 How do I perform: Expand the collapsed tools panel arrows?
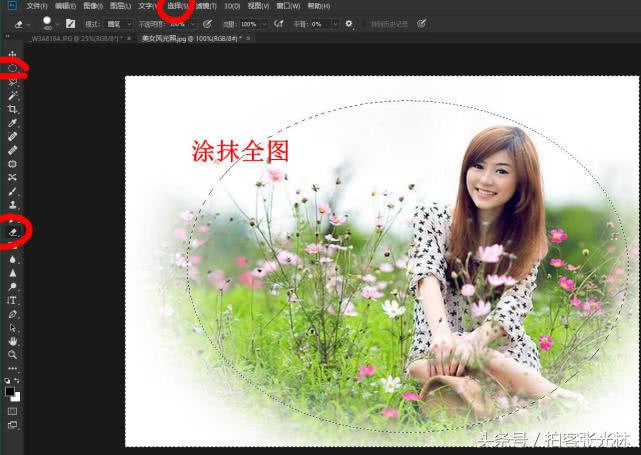click(7, 37)
